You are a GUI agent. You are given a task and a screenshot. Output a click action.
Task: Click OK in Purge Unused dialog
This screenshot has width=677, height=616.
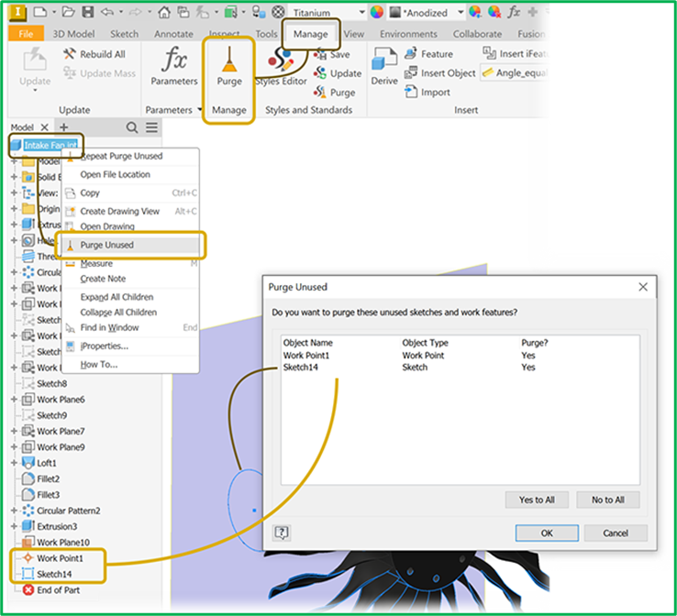pyautogui.click(x=547, y=533)
